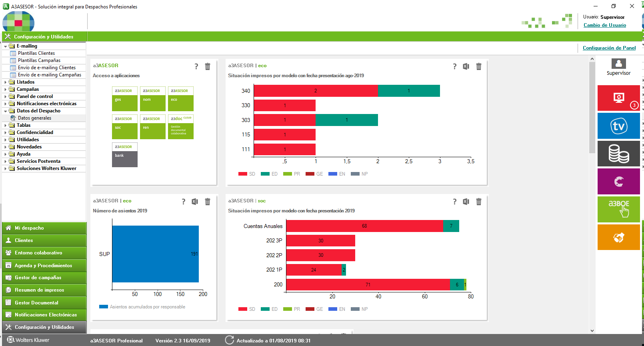Select Datos generales in the tree
This screenshot has width=644, height=346.
34,118
